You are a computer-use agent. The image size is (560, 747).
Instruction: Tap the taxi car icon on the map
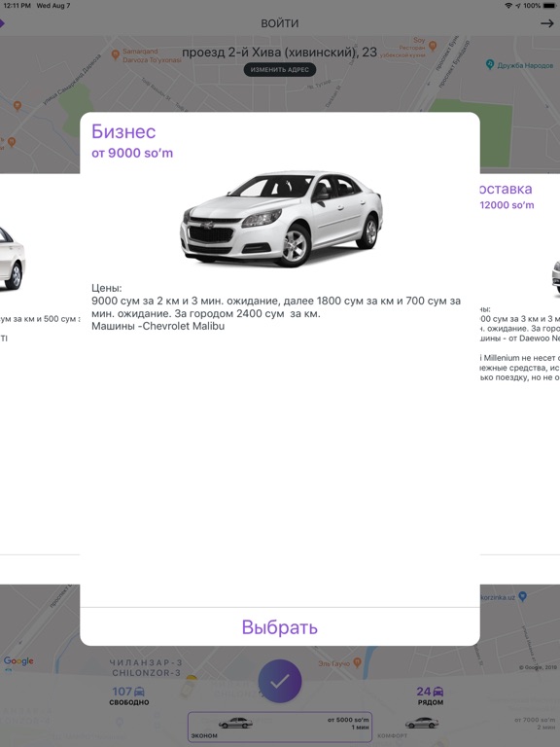tap(190, 687)
